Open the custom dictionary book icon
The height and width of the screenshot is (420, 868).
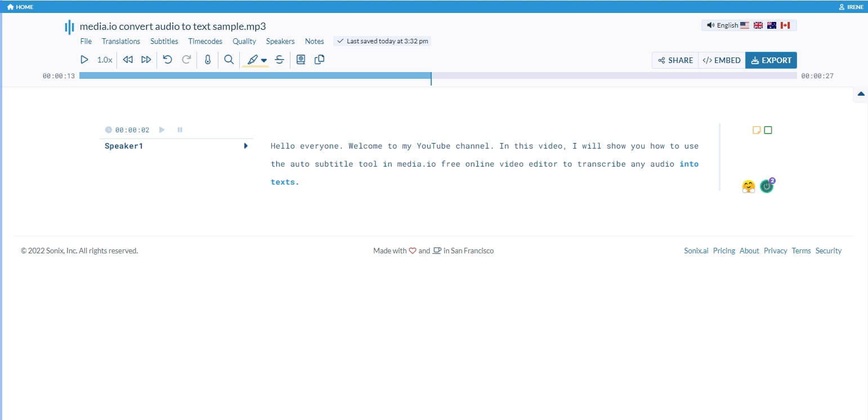[x=301, y=59]
